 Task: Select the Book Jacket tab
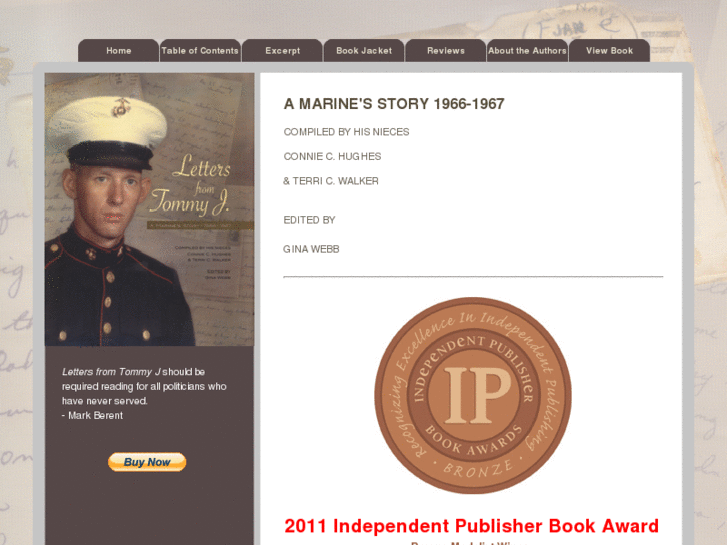(x=364, y=51)
